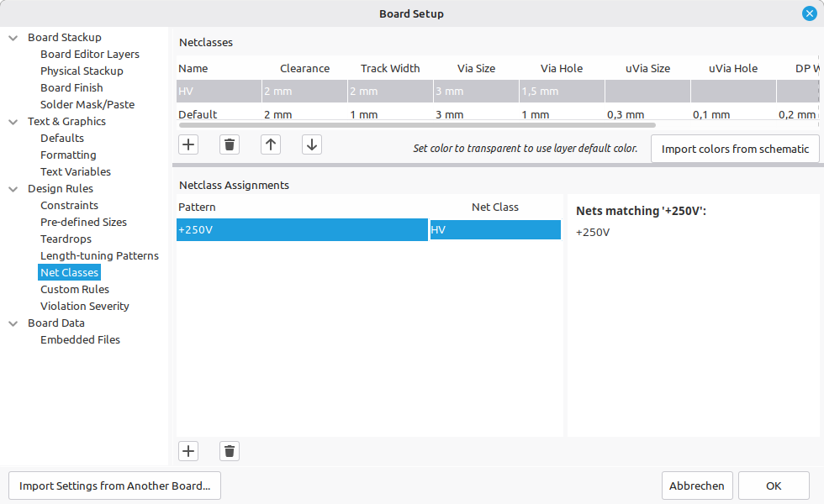Open Text Variables page
The image size is (824, 504).
[x=76, y=171]
